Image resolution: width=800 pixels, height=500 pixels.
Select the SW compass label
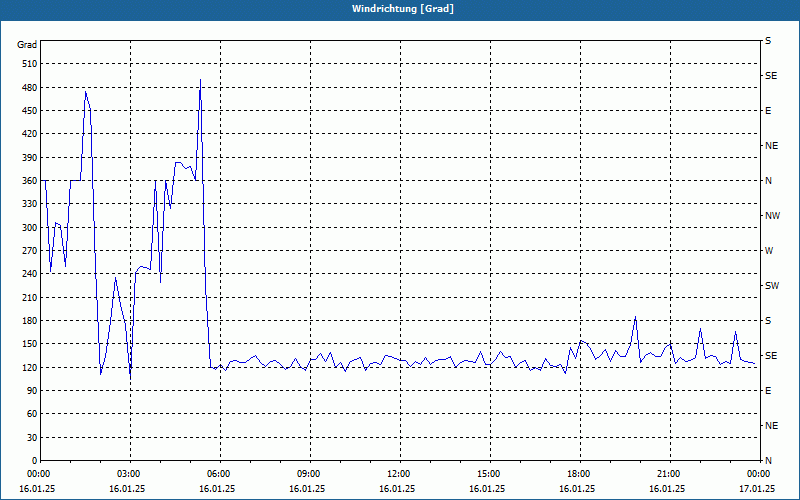[772, 286]
